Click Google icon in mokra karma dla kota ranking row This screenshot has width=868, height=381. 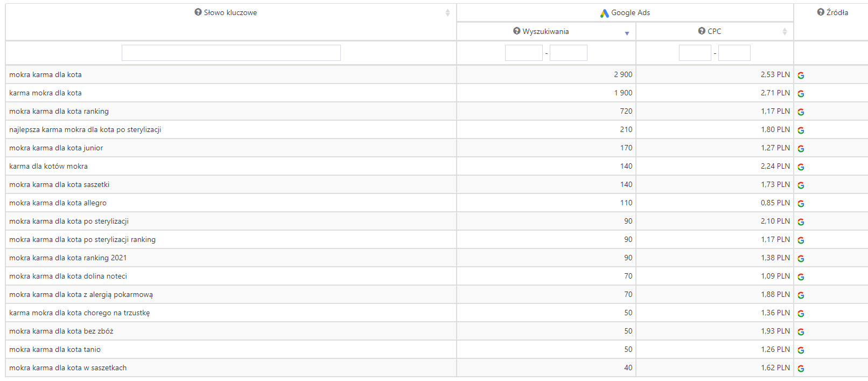pyautogui.click(x=801, y=112)
